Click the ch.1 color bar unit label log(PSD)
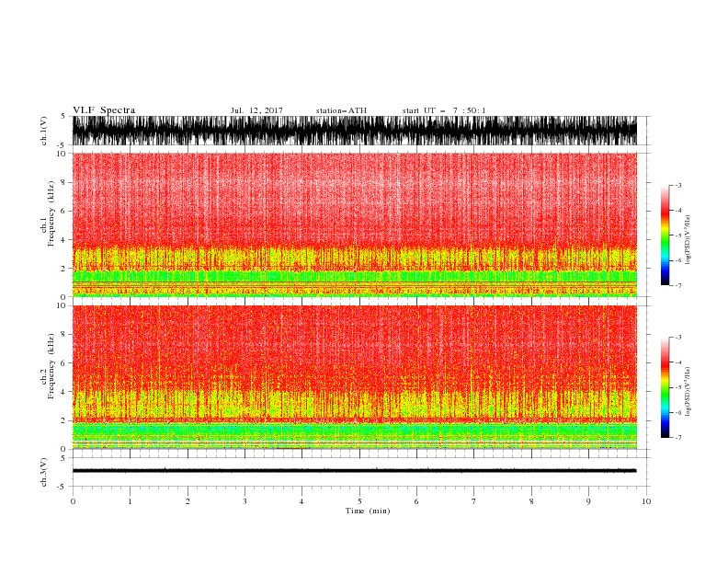This screenshot has height=563, width=728. point(688,240)
